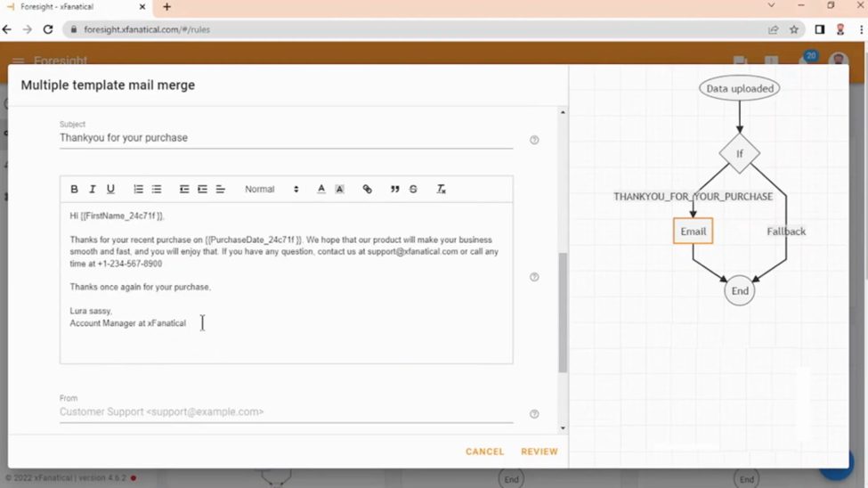The image size is (868, 488).
Task: Open the text alignment dropdown
Action: point(220,189)
